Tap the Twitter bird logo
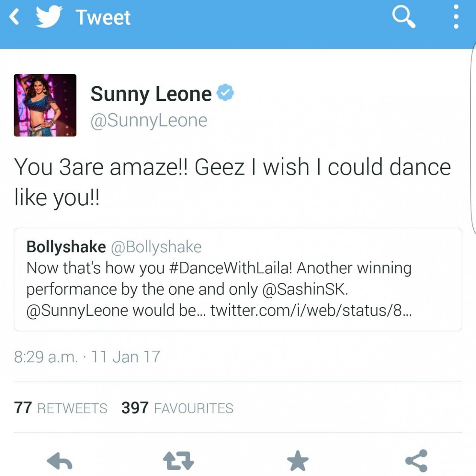Viewport: 476px width, 476px height. point(49,17)
